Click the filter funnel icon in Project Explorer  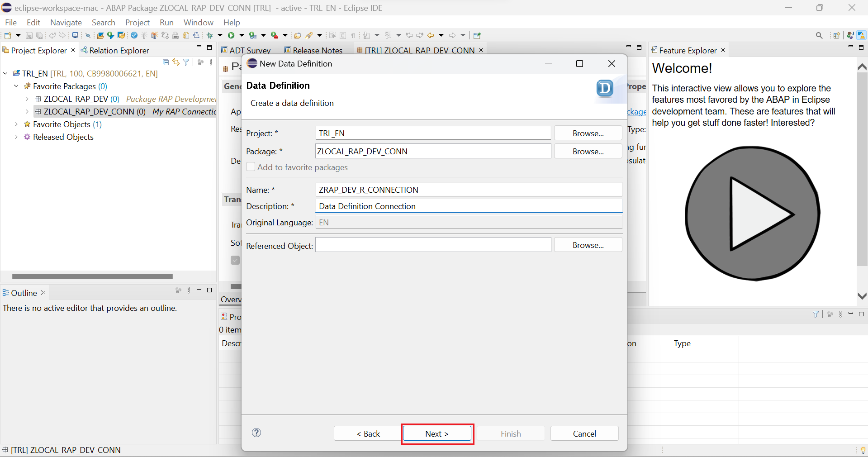186,62
